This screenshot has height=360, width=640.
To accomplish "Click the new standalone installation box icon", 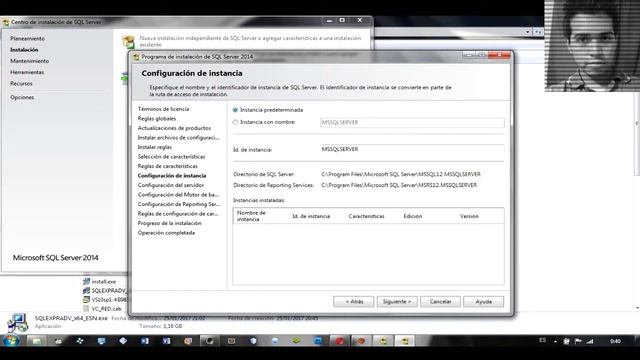I will (128, 42).
